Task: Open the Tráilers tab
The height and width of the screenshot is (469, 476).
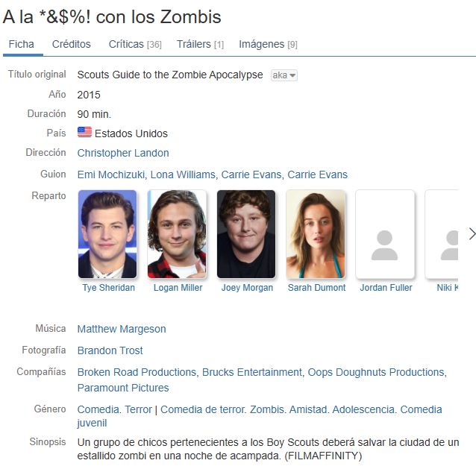Action: coord(201,44)
